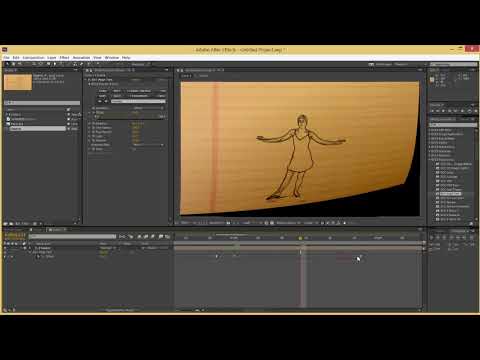The height and width of the screenshot is (360, 480).
Task: Select the Type tool
Action: coord(62,64)
